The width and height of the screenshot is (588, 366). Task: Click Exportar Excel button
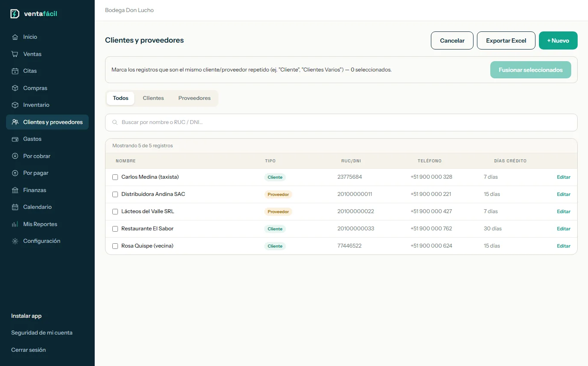506,40
